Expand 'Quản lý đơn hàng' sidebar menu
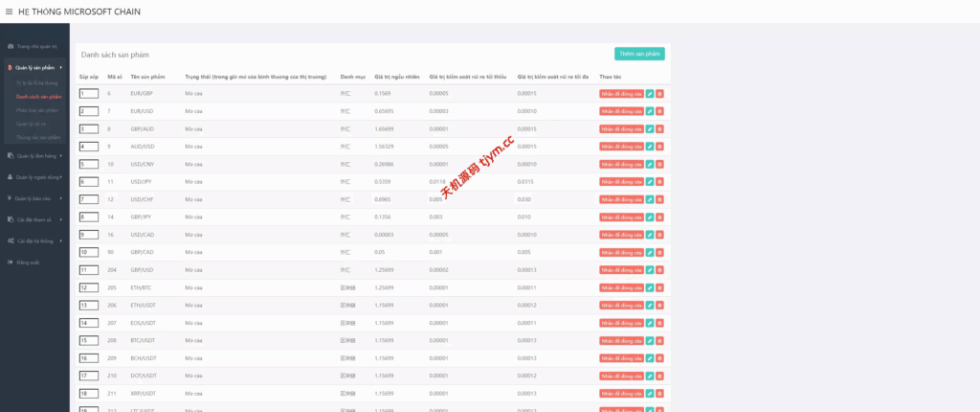This screenshot has height=412, width=980. click(x=34, y=155)
